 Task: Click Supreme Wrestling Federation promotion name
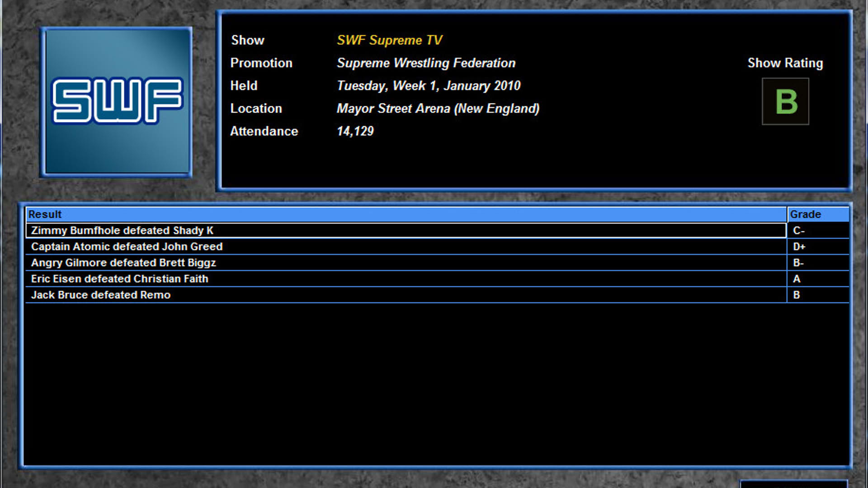click(x=426, y=63)
